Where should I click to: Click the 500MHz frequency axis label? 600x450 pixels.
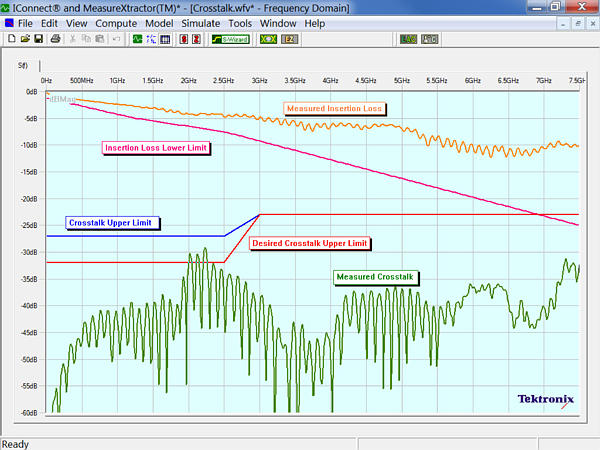click(82, 81)
